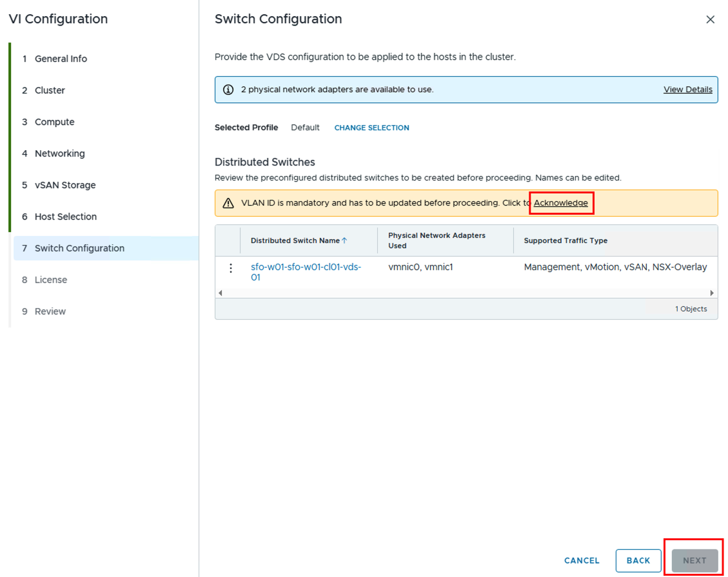Go to the General Info step

click(61, 59)
